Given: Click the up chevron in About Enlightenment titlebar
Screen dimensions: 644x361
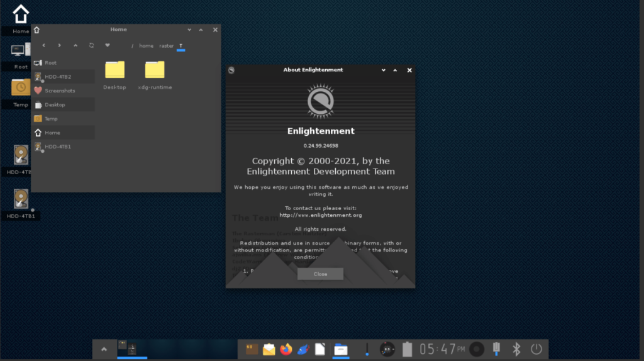Looking at the screenshot, I should click(395, 70).
